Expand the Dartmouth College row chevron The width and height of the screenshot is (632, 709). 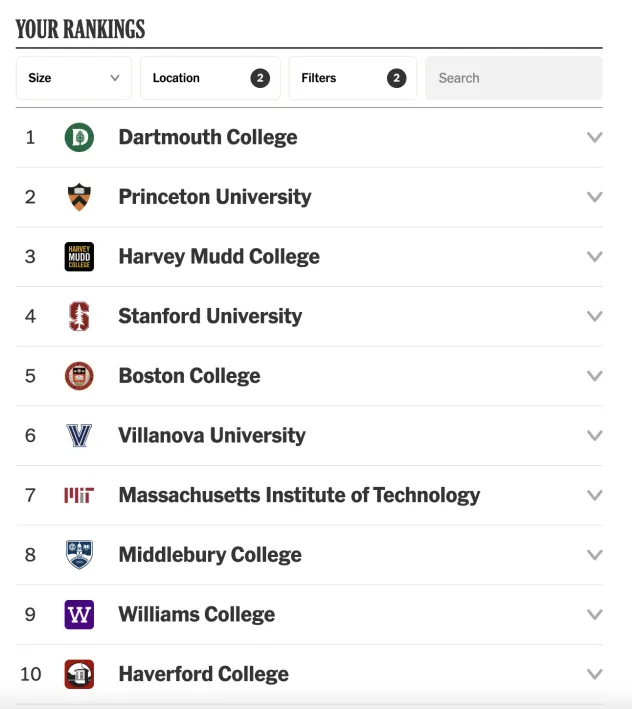[x=595, y=137]
